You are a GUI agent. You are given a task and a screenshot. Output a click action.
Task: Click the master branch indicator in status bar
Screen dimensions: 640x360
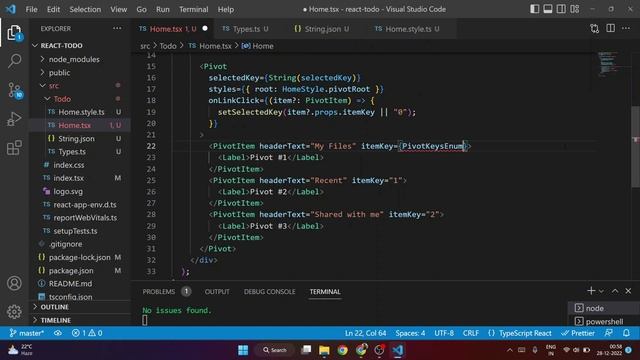click(x=27, y=333)
